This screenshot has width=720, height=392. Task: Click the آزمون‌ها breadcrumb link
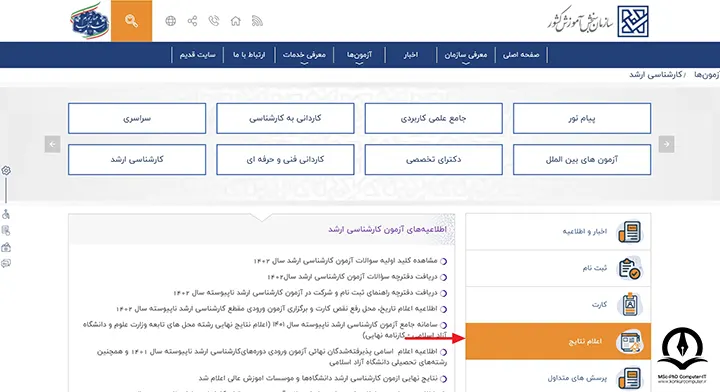tap(707, 74)
